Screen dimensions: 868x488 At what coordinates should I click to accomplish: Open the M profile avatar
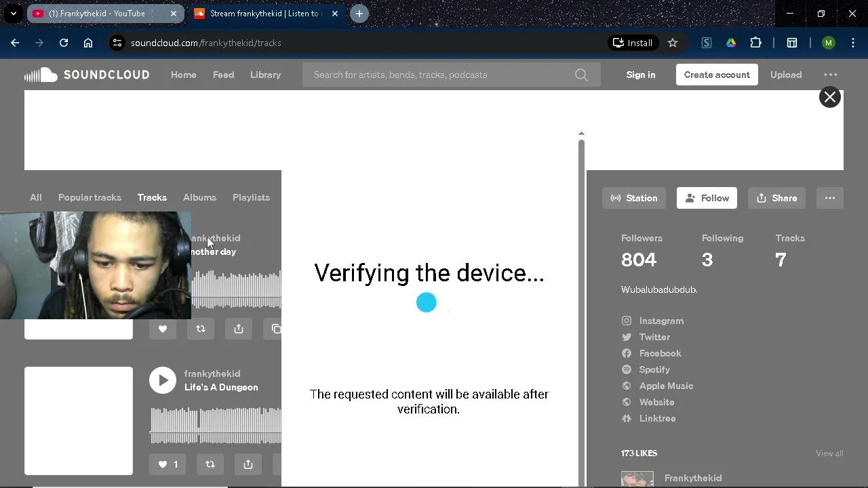click(828, 43)
